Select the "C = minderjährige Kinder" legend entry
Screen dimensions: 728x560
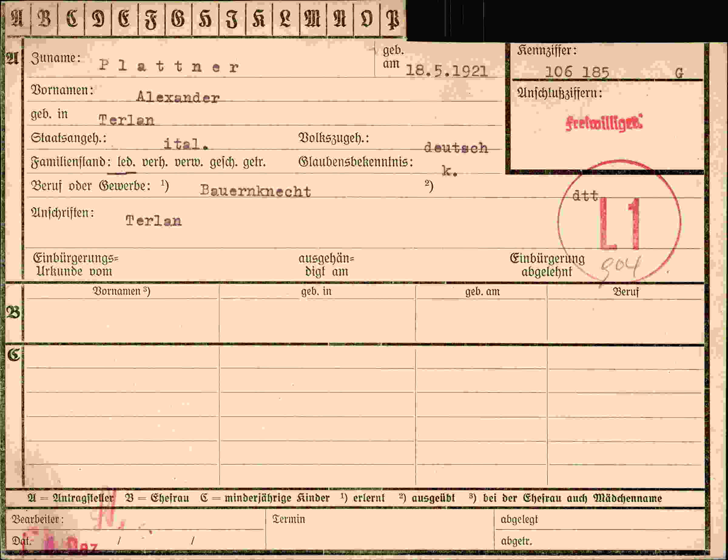pos(265,498)
